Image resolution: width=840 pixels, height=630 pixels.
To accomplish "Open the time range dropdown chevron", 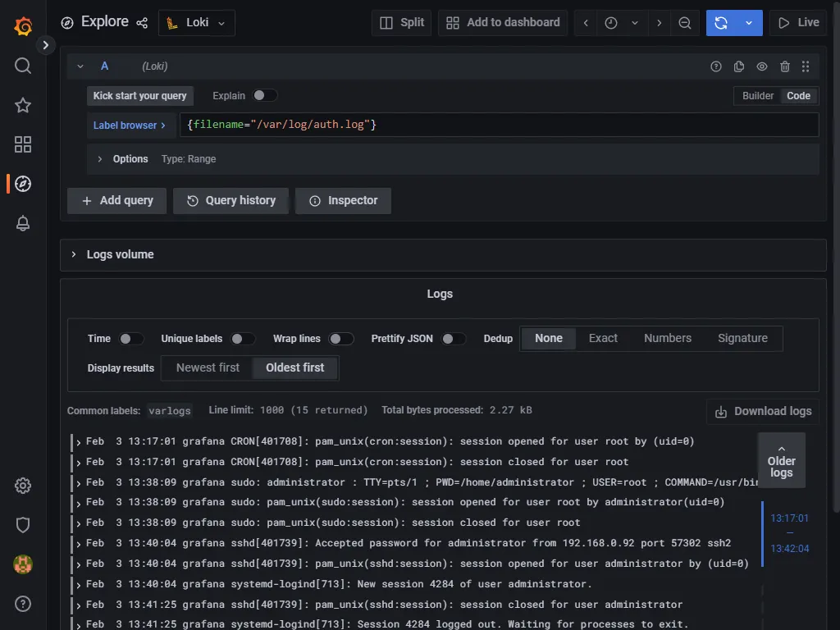I will click(x=635, y=23).
